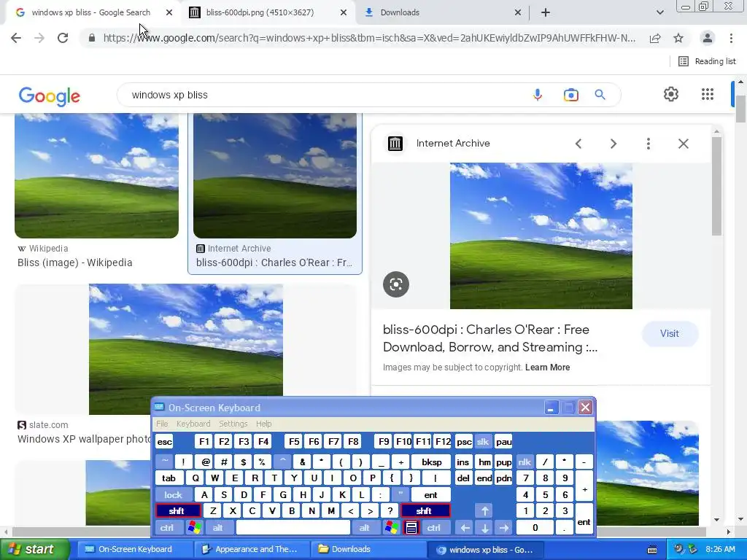This screenshot has height=560, width=747.
Task: Open the On-Screen Keyboard File menu
Action: click(162, 424)
